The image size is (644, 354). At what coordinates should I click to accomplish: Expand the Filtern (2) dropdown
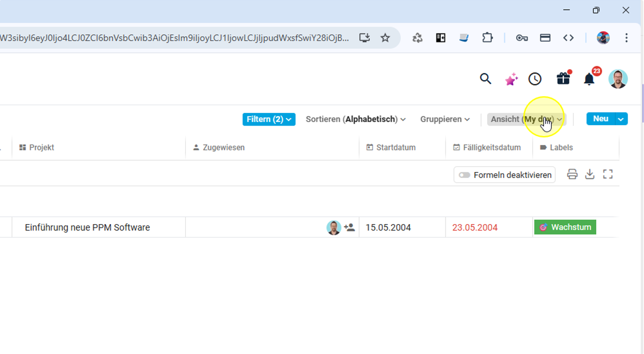point(268,119)
